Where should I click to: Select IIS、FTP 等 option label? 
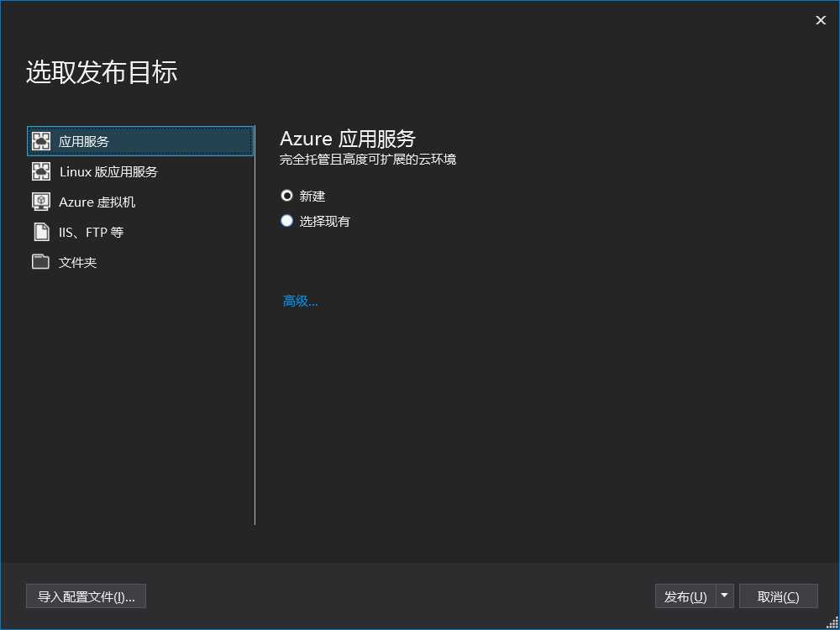pyautogui.click(x=91, y=233)
